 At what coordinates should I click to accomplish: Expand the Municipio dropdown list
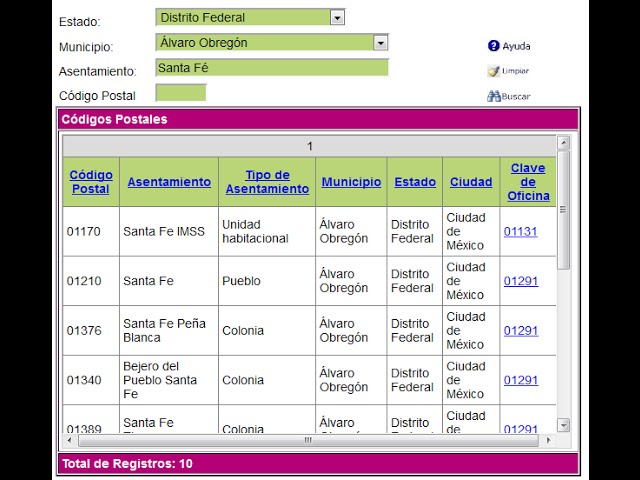[380, 43]
